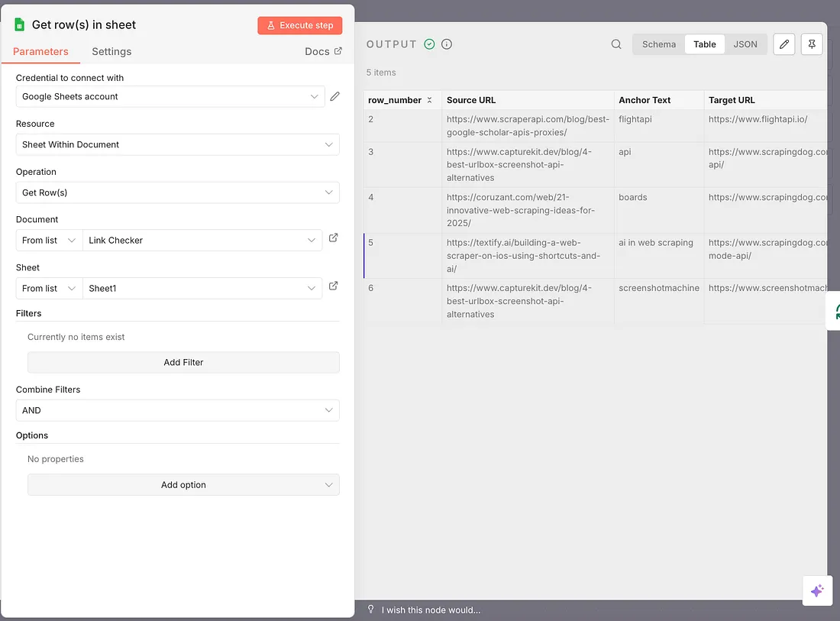Click the output info icon
This screenshot has height=621, width=840.
[447, 44]
